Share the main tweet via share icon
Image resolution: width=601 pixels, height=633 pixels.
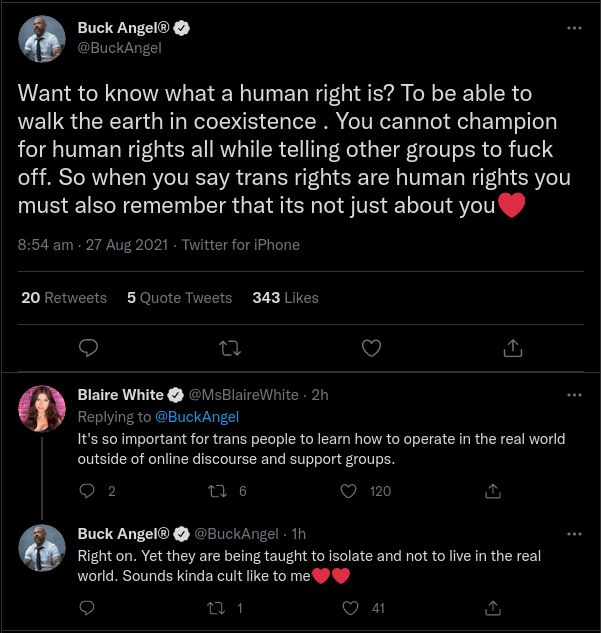[513, 348]
